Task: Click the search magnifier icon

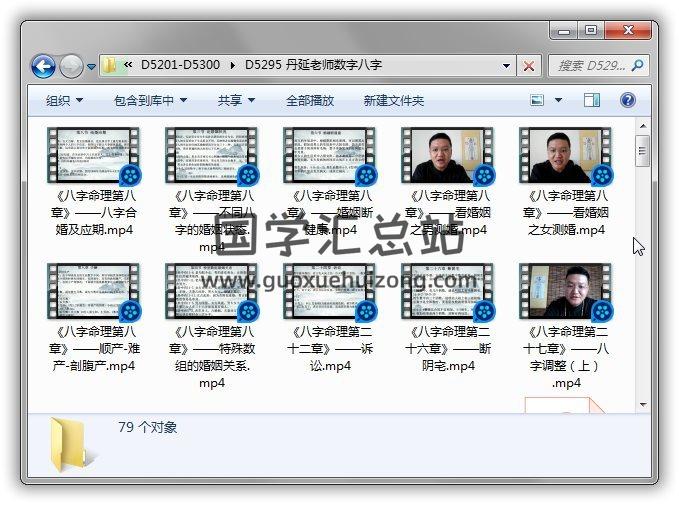Action: pyautogui.click(x=636, y=66)
